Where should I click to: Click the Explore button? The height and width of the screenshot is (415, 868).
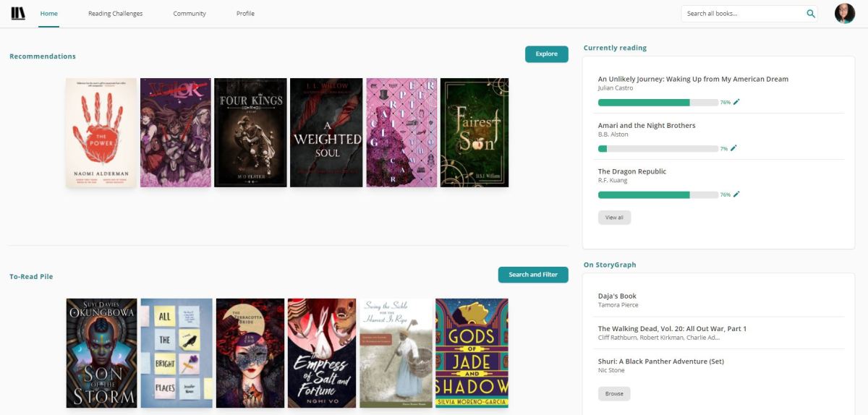coord(546,54)
